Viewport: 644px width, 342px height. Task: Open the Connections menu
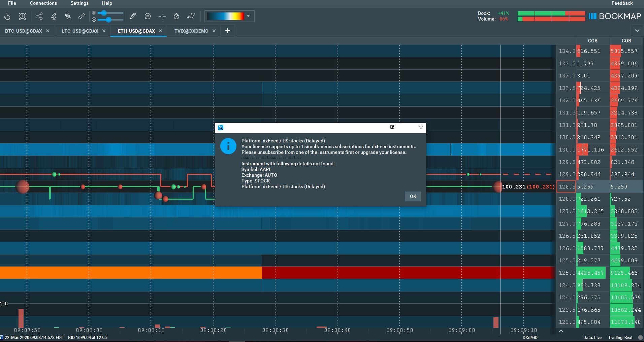click(x=43, y=3)
